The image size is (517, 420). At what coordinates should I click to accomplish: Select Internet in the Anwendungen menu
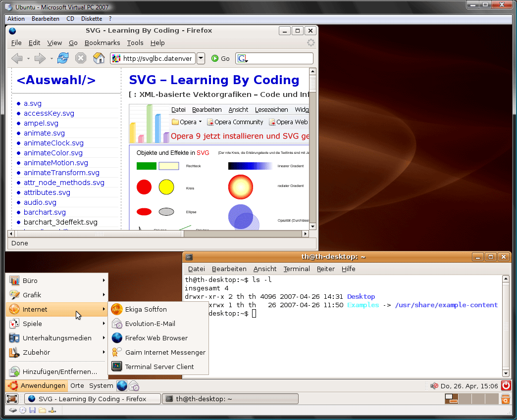[57, 309]
